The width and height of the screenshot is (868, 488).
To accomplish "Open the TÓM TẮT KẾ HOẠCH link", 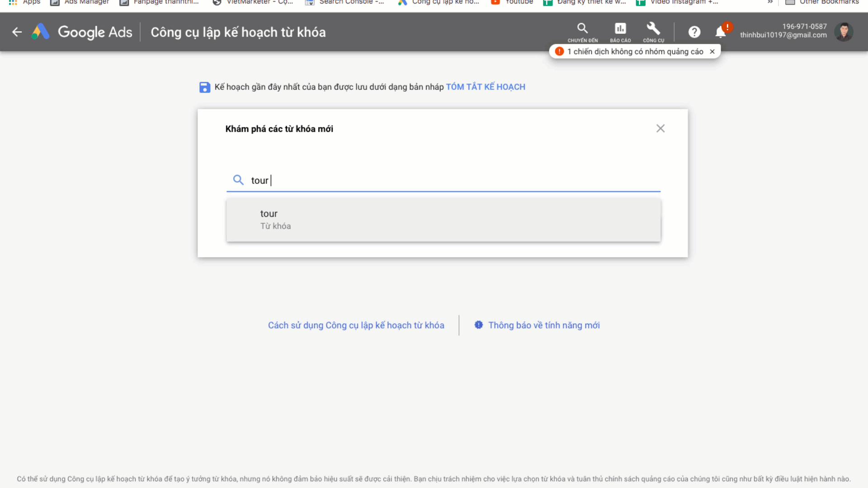I will 486,87.
